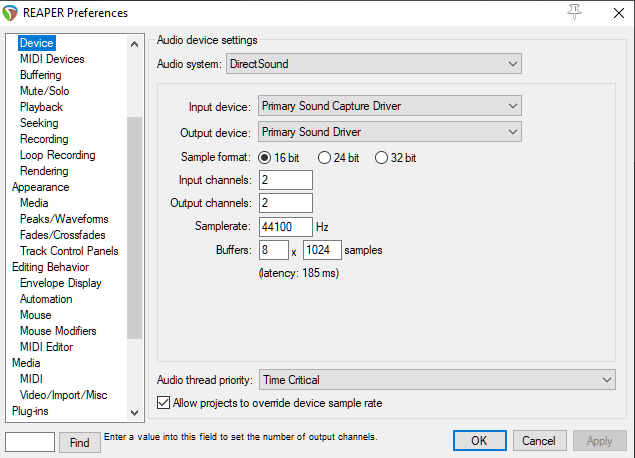Click the pin icon in title bar
The image size is (635, 458).
574,12
